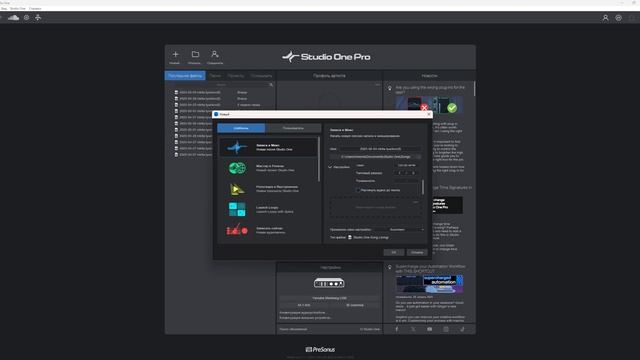The width and height of the screenshot is (640, 360).
Task: Click Cancel in the New dialog
Action: (x=417, y=252)
